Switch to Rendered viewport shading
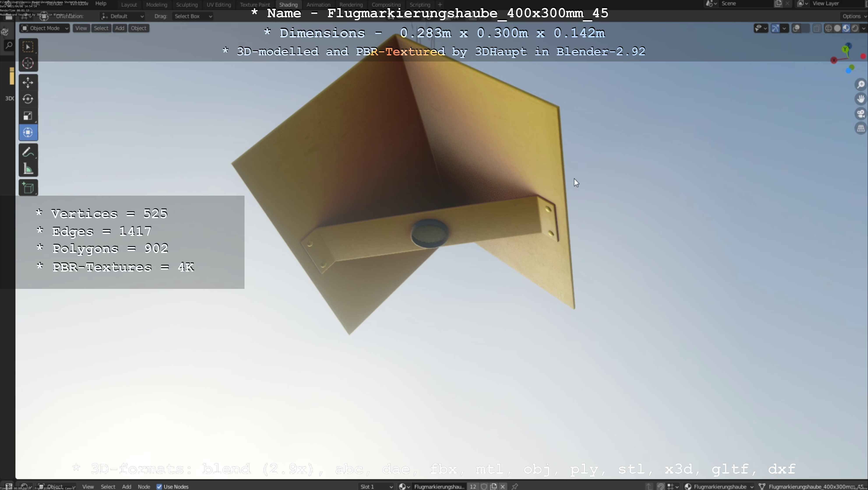 coord(855,28)
